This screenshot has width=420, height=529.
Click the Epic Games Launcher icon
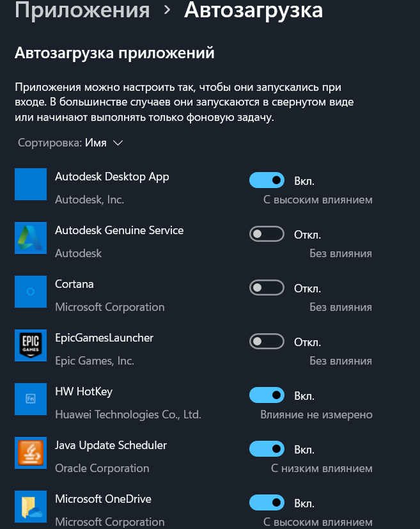pyautogui.click(x=31, y=345)
